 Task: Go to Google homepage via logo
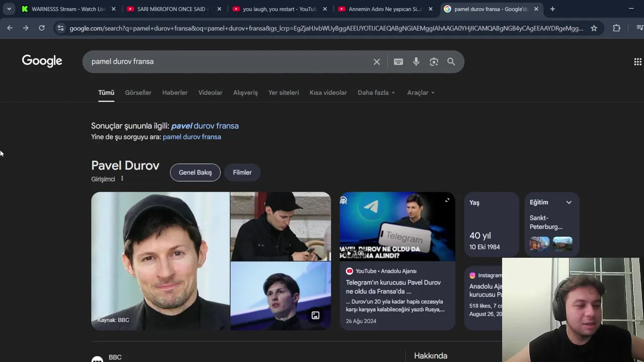click(x=42, y=61)
